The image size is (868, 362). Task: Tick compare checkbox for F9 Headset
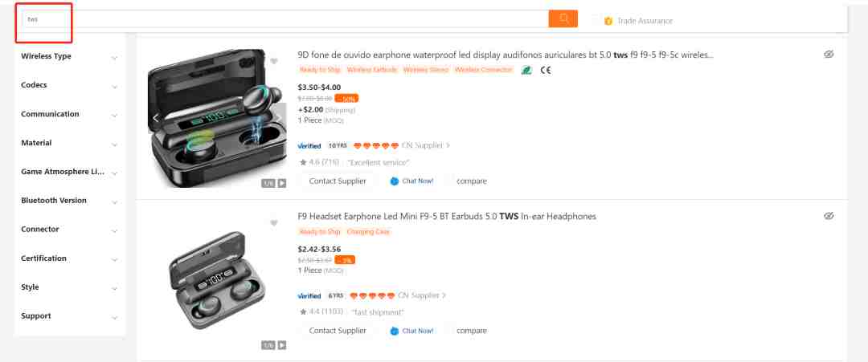[x=450, y=331]
